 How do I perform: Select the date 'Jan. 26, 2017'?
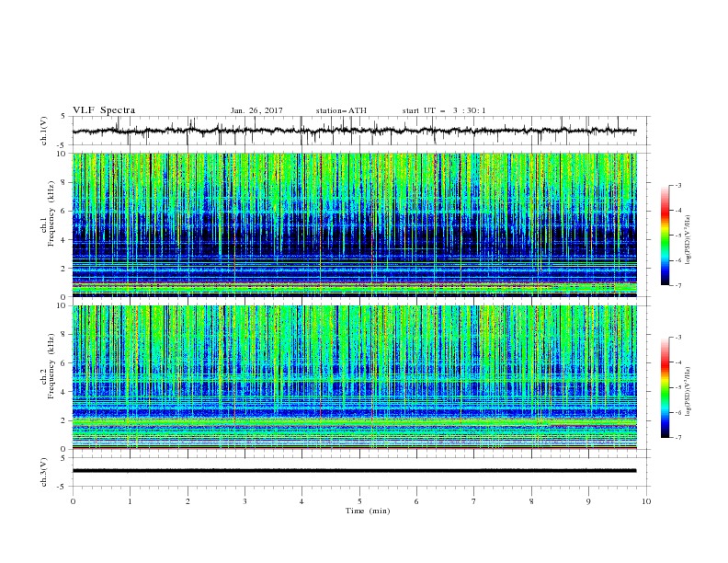pyautogui.click(x=256, y=110)
